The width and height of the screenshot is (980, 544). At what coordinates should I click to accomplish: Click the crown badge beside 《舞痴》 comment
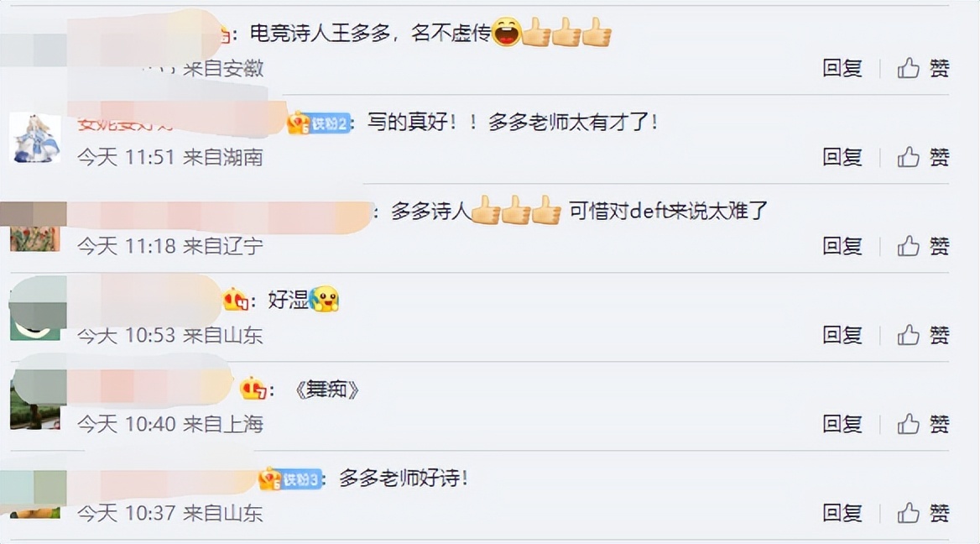(x=253, y=389)
